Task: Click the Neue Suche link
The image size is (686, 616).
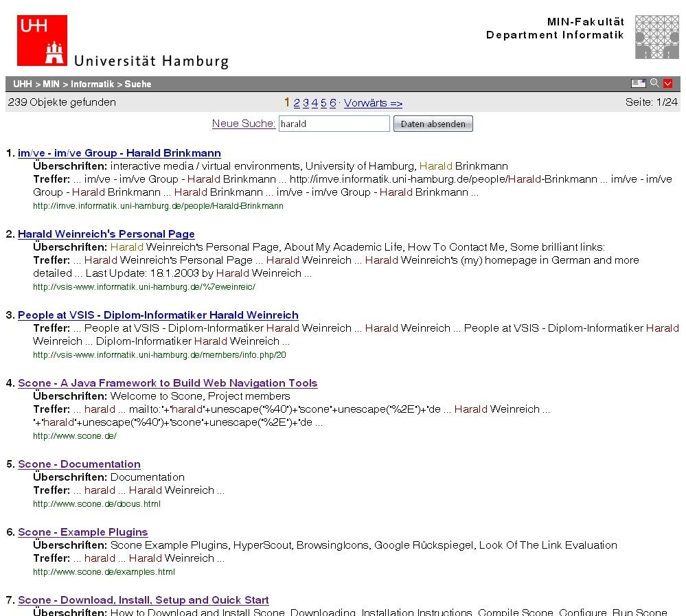Action: (x=244, y=124)
